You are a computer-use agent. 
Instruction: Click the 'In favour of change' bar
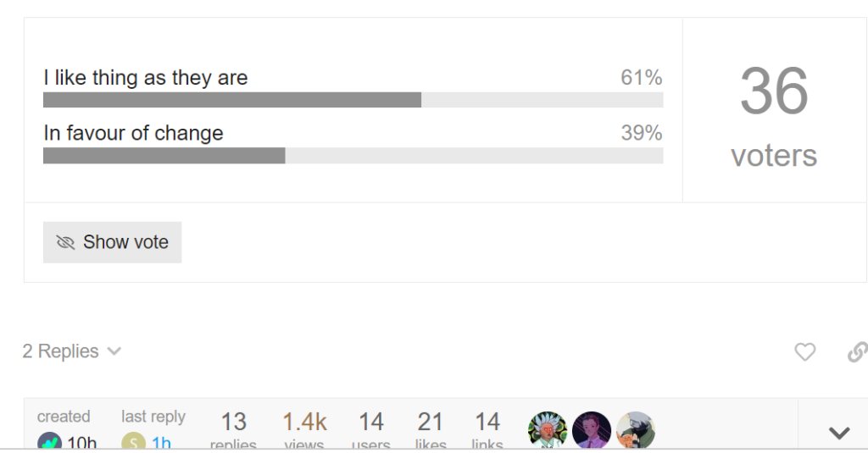pyautogui.click(x=353, y=156)
